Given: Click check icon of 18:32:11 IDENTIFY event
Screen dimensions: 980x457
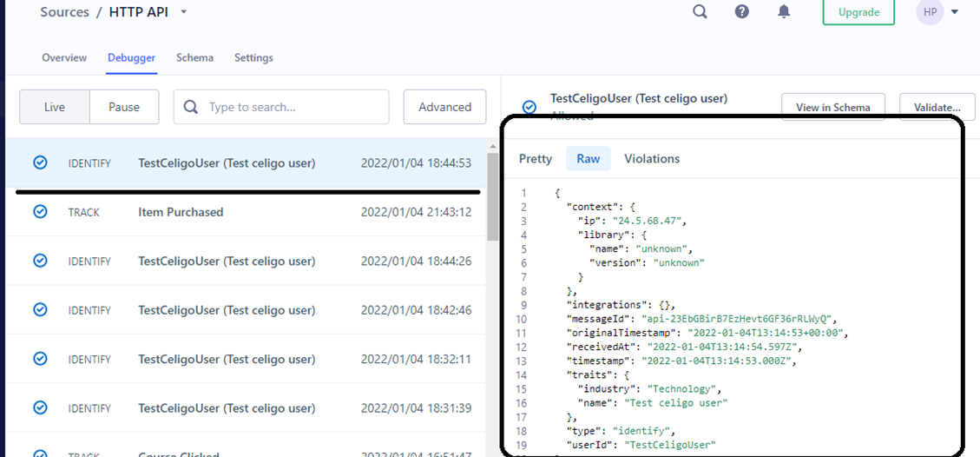Looking at the screenshot, I should (40, 359).
